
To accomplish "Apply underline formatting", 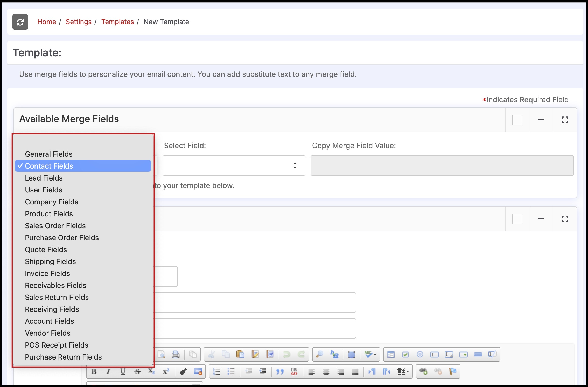I will tap(123, 371).
